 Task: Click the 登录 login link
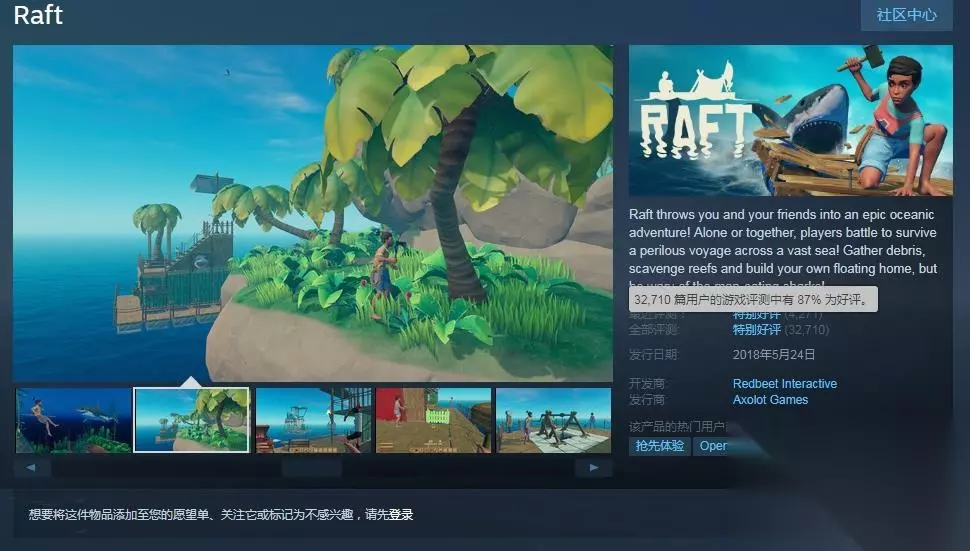tap(401, 515)
